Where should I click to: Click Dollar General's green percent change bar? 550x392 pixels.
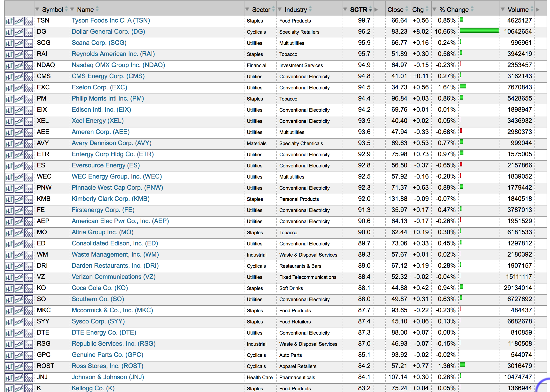point(479,31)
